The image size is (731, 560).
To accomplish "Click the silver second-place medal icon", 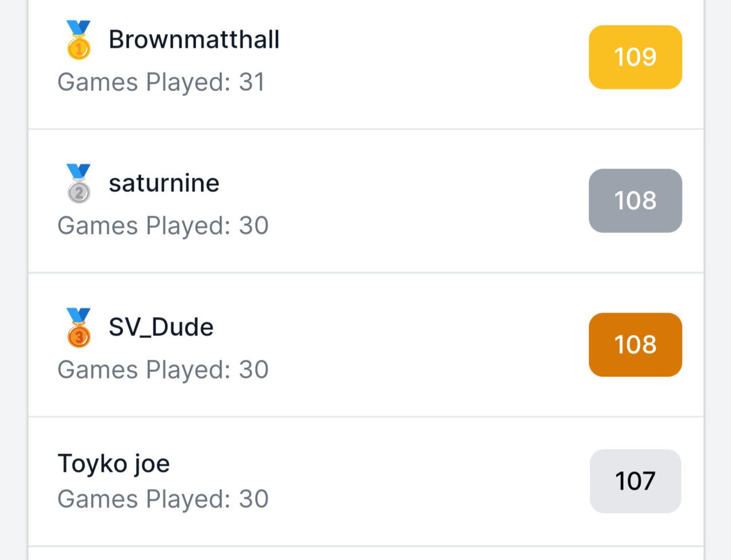I will 79,183.
